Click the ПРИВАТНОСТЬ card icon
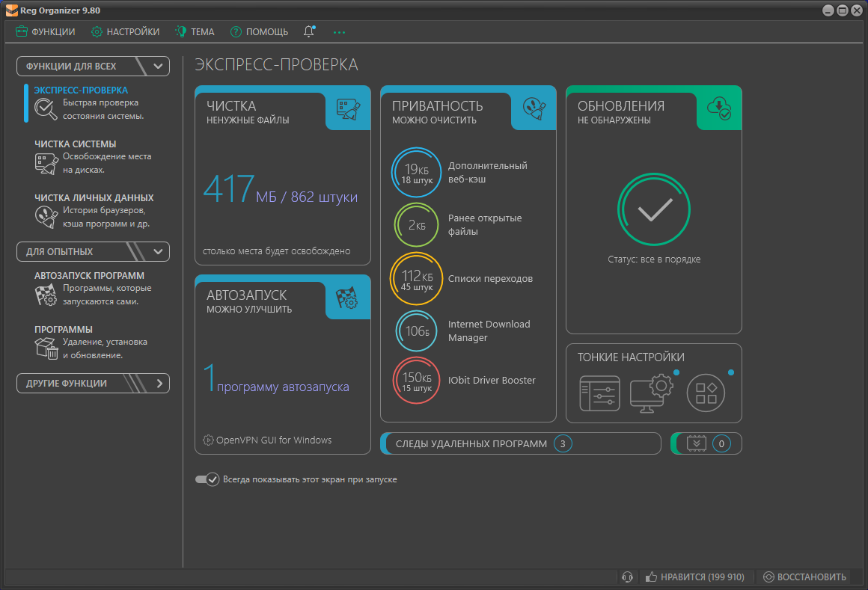Viewport: 868px width, 590px height. (534, 109)
